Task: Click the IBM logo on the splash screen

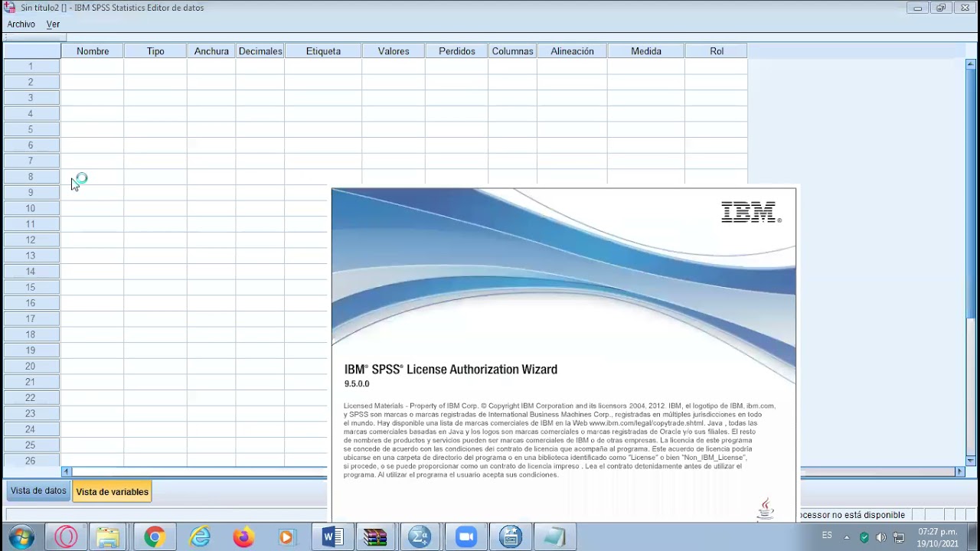Action: 751,213
